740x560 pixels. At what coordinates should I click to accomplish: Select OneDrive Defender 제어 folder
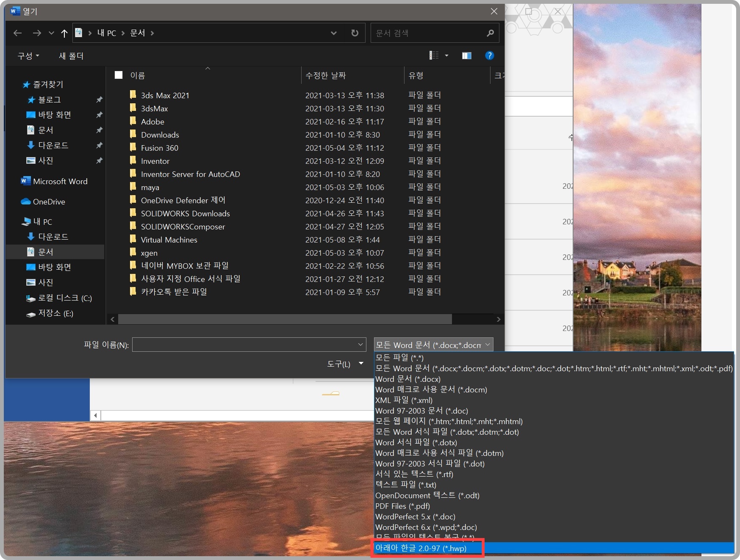(183, 200)
